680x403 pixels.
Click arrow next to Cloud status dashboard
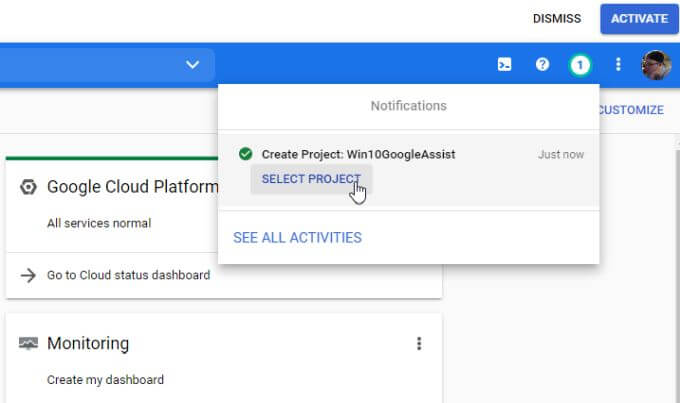pos(28,275)
